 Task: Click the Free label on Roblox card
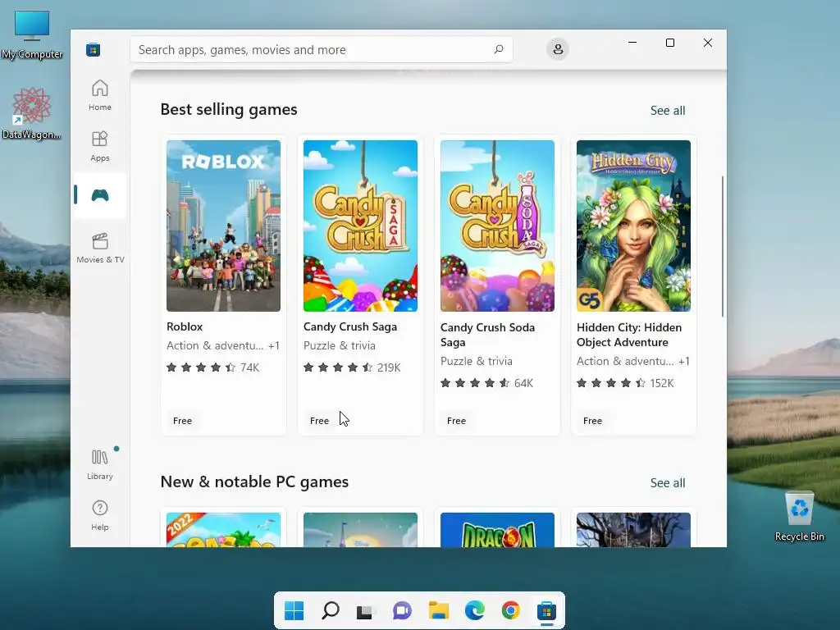(183, 421)
